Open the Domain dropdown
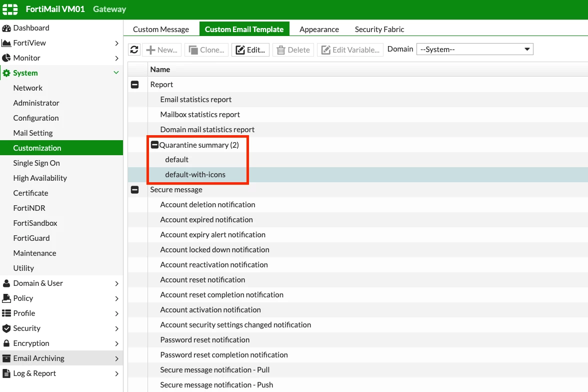 (x=475, y=49)
